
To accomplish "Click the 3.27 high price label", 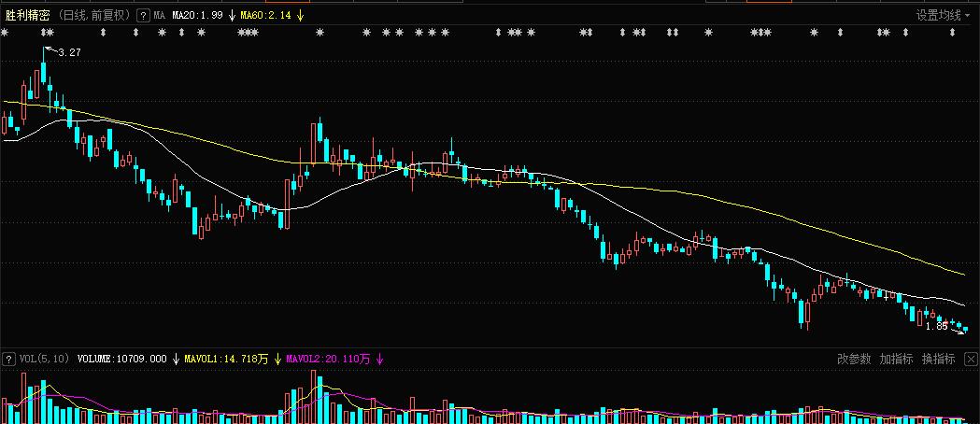I will (x=69, y=53).
